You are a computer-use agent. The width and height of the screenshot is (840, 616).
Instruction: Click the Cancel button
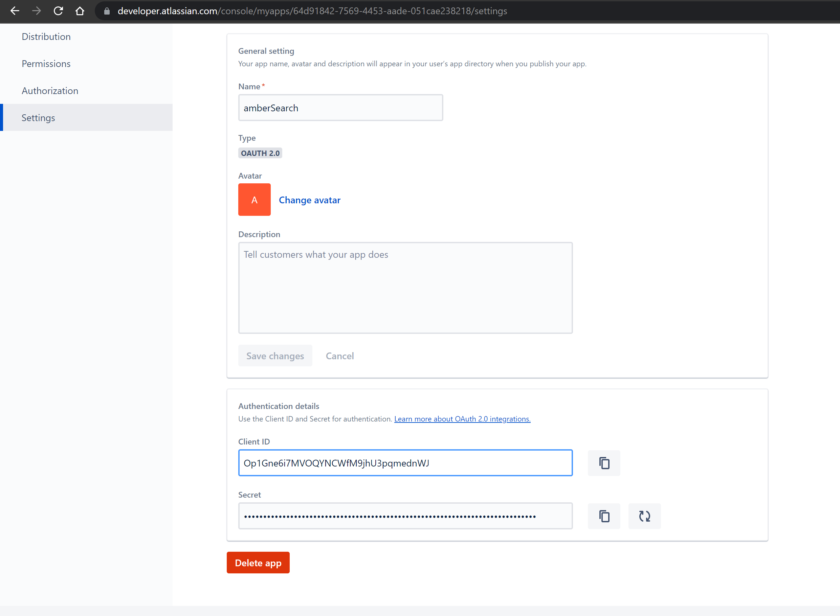(340, 356)
